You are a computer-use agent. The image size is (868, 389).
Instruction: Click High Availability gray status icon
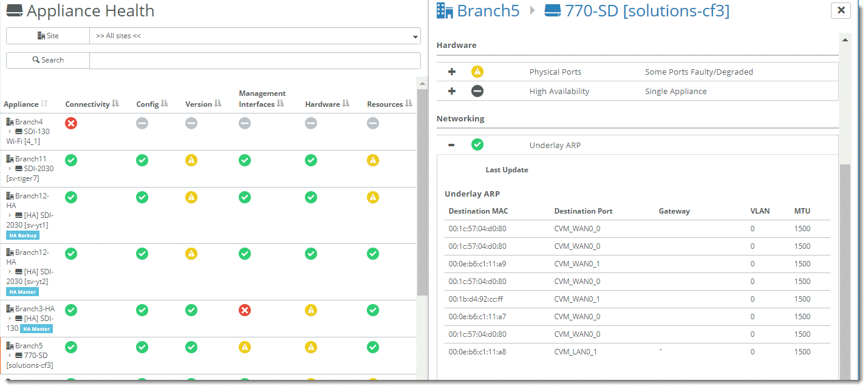coord(477,91)
